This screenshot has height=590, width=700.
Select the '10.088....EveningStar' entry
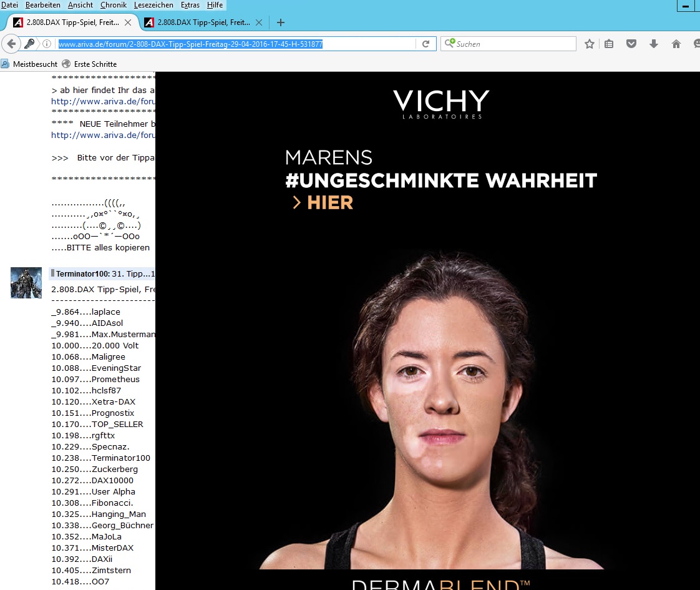[97, 368]
